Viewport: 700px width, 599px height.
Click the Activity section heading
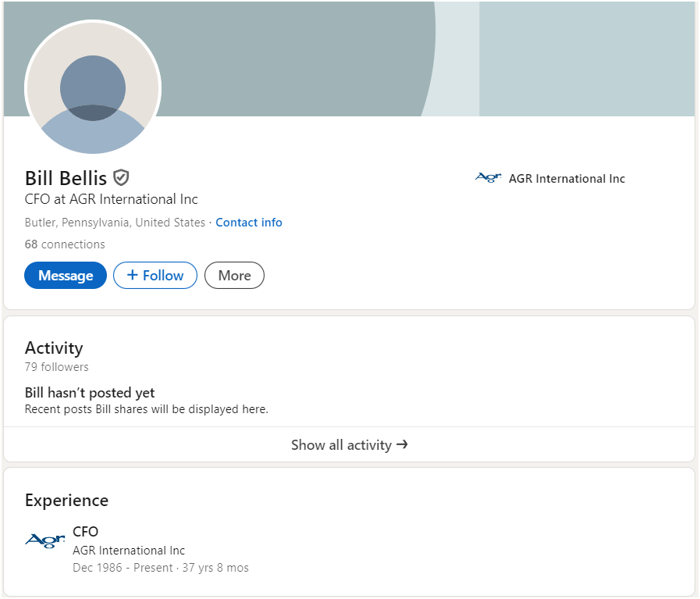click(54, 348)
